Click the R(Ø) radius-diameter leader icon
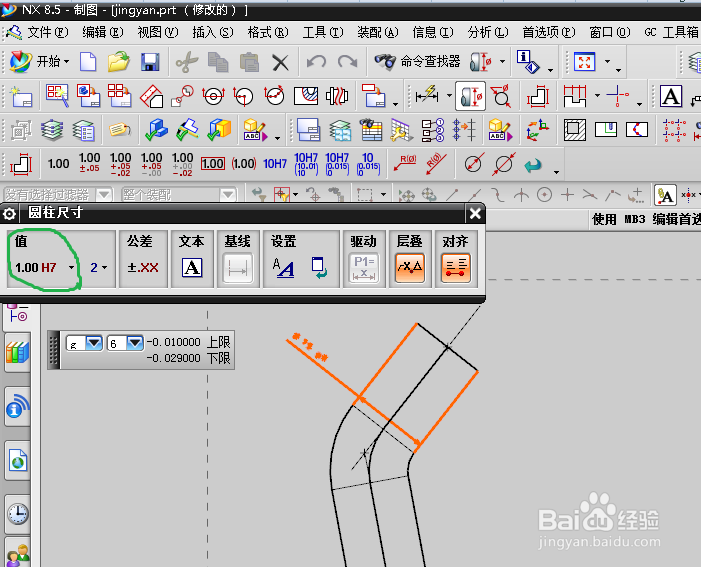 point(405,163)
